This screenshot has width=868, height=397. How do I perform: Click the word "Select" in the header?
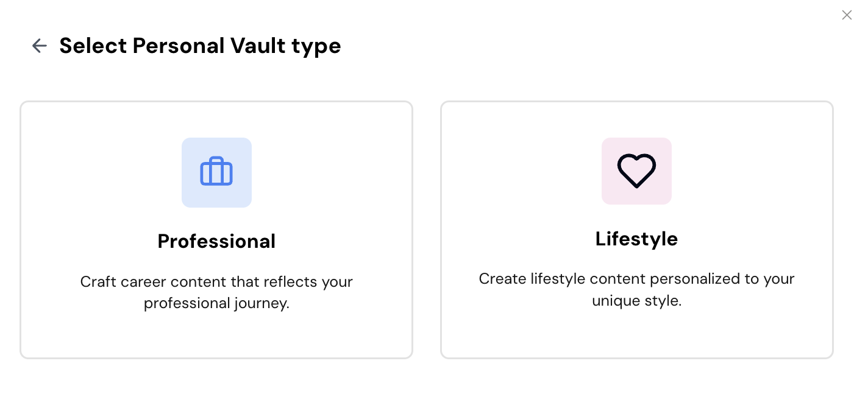click(93, 46)
